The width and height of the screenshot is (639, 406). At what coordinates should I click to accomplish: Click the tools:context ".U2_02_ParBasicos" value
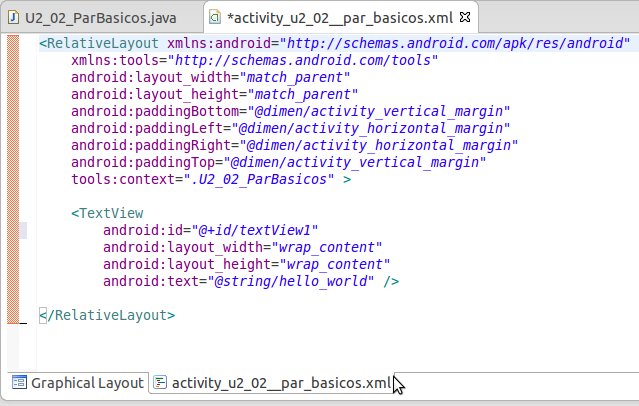[x=259, y=179]
